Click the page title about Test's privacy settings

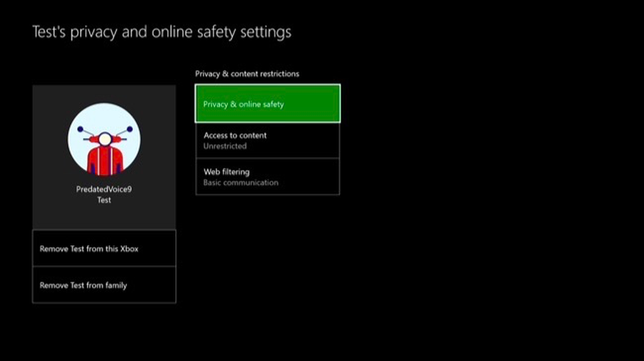pos(162,32)
